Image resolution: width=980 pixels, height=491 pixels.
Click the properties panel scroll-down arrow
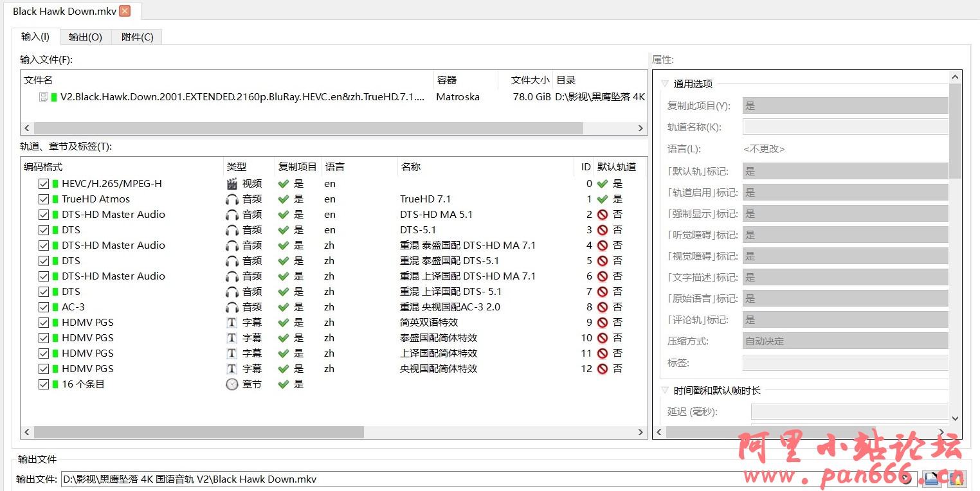click(956, 418)
